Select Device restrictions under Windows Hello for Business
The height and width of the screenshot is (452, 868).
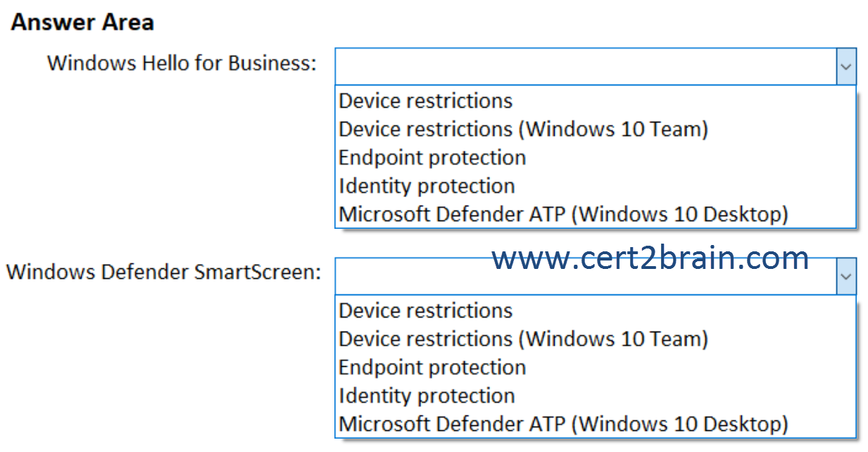pyautogui.click(x=425, y=101)
